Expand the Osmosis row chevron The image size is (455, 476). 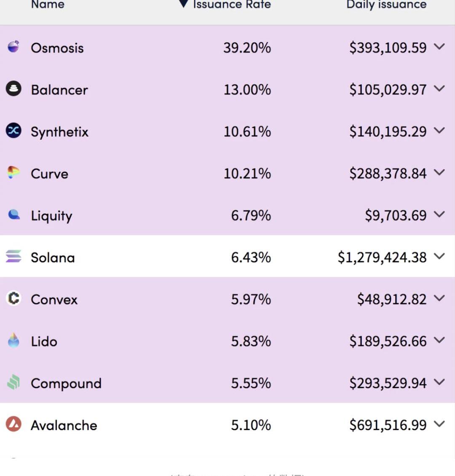(x=439, y=47)
